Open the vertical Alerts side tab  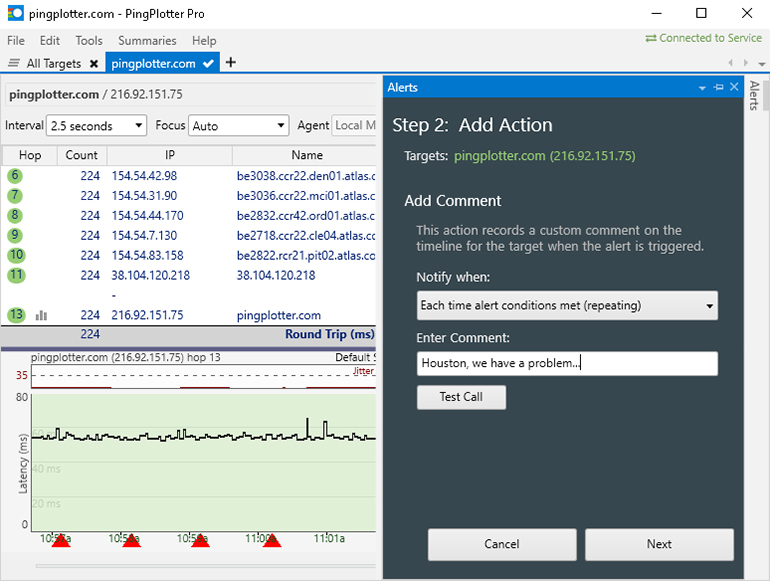755,96
